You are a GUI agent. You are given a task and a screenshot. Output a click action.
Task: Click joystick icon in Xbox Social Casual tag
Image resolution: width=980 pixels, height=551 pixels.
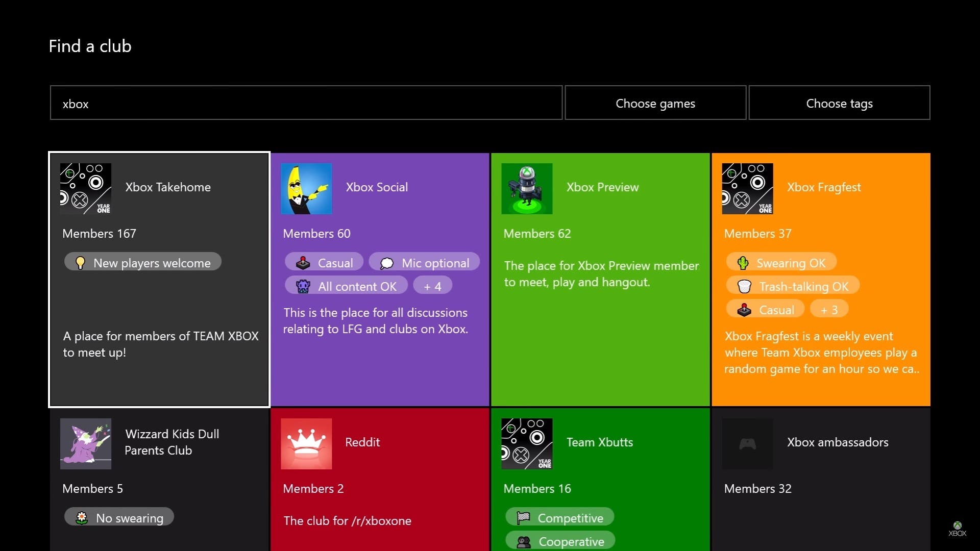303,263
